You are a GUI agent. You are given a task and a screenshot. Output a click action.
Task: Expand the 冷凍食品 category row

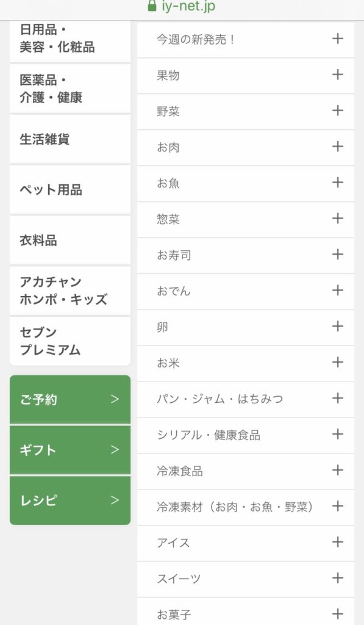(246, 471)
